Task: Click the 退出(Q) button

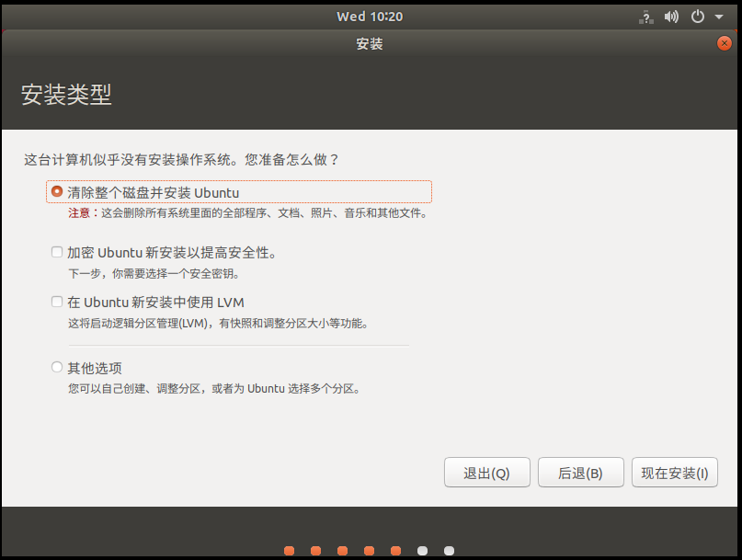Action: 487,473
